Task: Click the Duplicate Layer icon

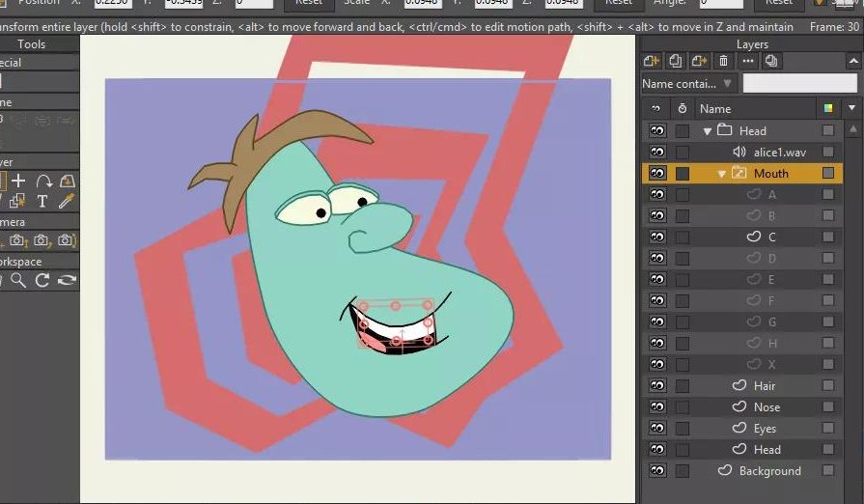Action: coord(675,61)
